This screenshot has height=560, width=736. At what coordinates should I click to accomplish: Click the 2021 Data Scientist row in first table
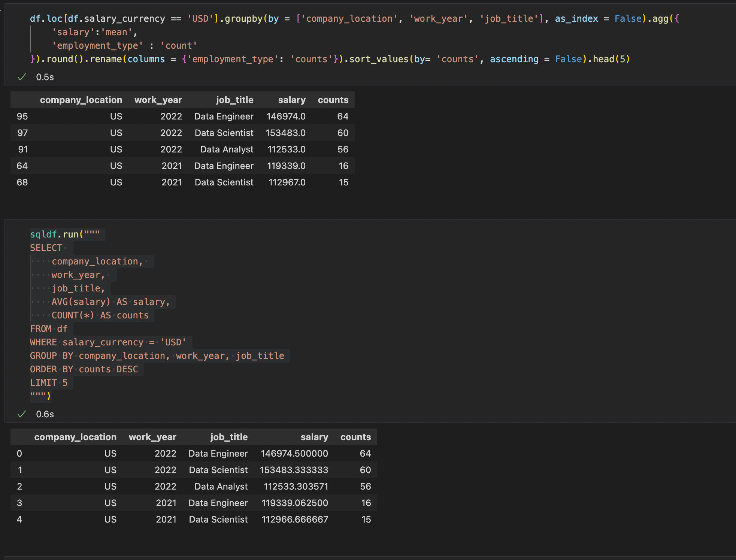(224, 182)
